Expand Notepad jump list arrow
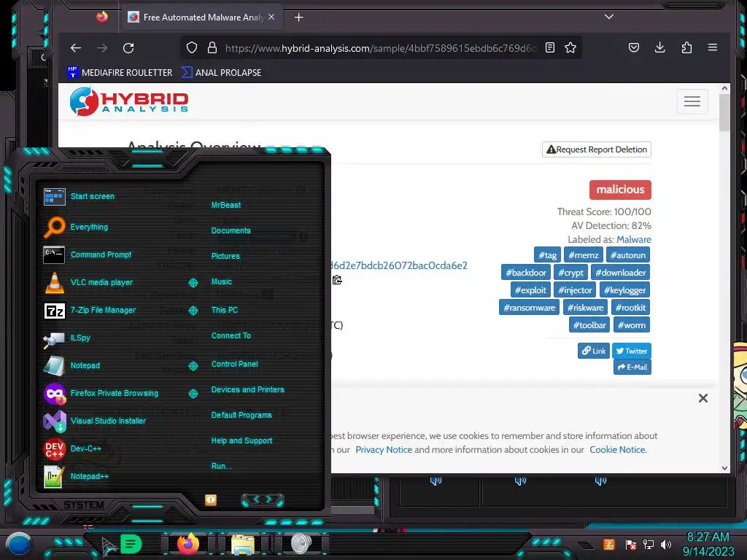The height and width of the screenshot is (560, 747). point(193,366)
